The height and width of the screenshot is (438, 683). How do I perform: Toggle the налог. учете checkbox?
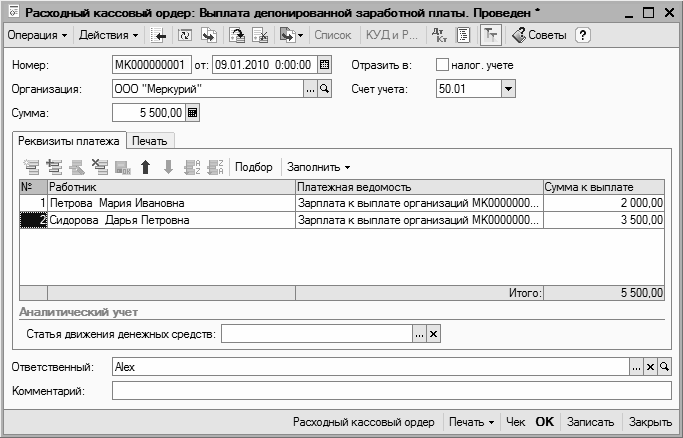[x=443, y=65]
